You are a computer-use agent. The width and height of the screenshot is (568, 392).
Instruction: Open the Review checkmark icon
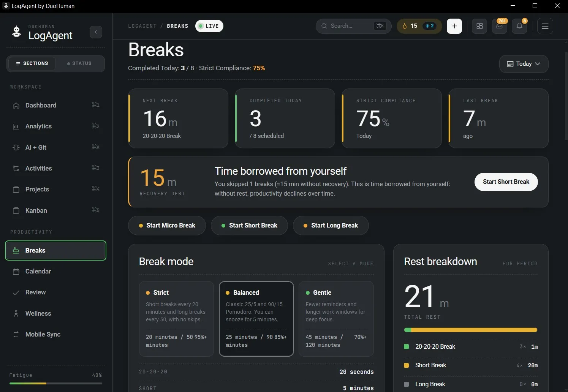16,292
